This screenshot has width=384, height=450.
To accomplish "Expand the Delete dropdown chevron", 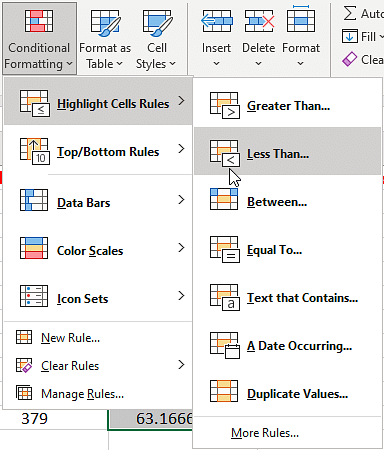I will 259,63.
